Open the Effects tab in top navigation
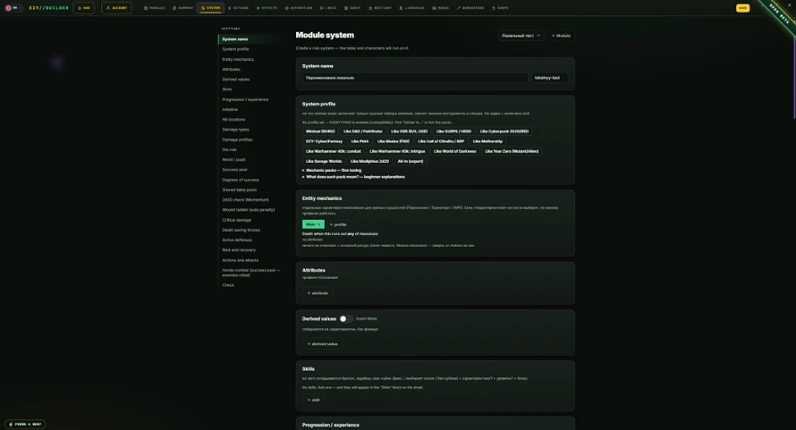Image resolution: width=796 pixels, height=430 pixels. point(267,8)
